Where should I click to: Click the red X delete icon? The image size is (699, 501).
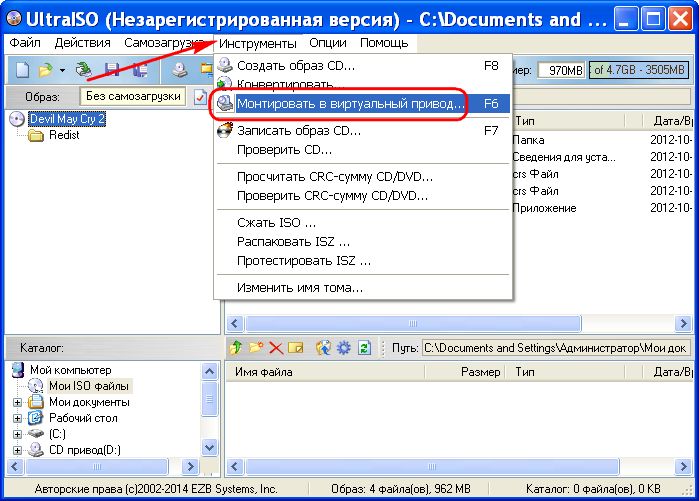(x=275, y=348)
